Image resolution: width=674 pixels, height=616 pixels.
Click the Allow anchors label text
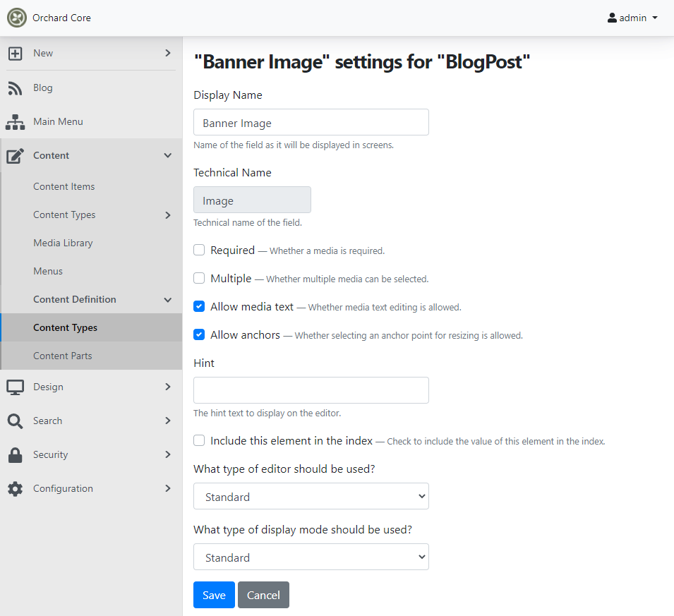point(245,334)
